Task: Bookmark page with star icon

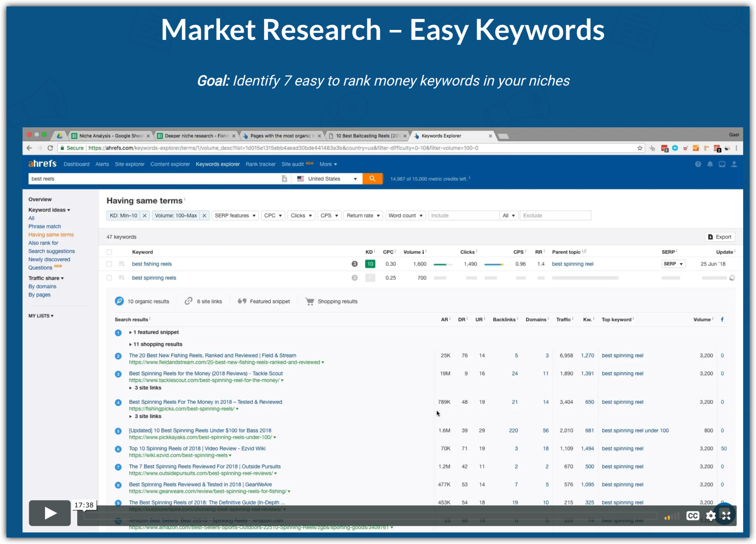Action: click(x=640, y=148)
